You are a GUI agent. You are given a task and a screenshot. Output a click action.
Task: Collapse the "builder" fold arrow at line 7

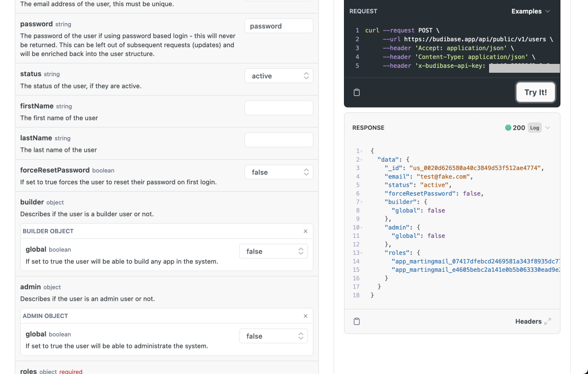(362, 202)
